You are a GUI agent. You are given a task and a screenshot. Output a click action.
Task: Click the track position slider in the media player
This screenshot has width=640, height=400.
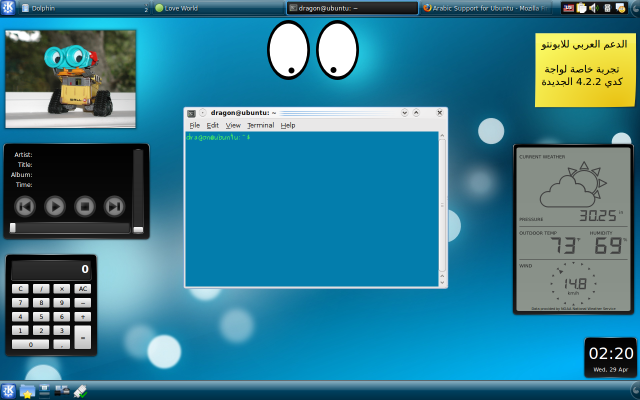click(x=69, y=228)
